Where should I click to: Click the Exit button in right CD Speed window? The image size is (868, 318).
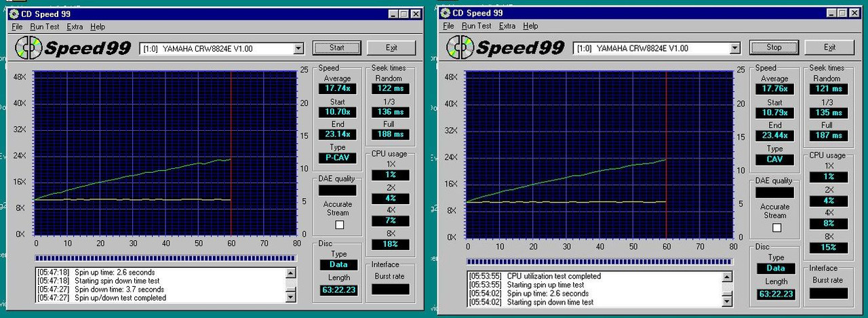(829, 48)
